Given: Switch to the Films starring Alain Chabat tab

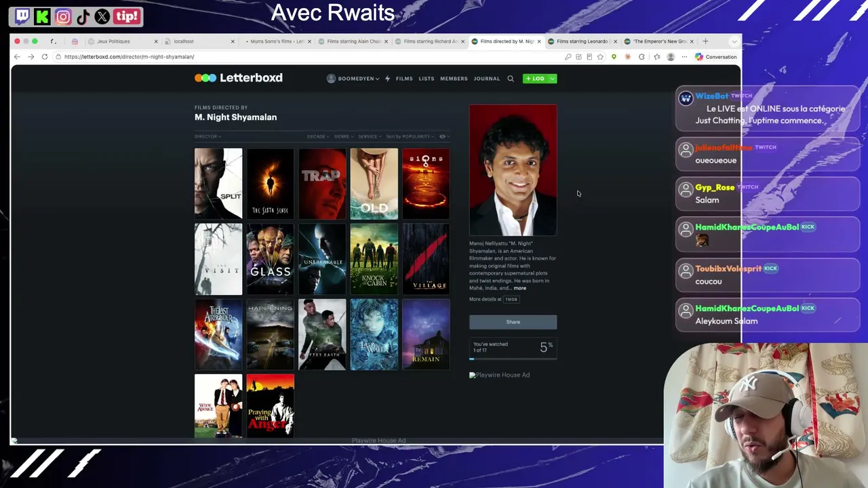Looking at the screenshot, I should pos(353,41).
